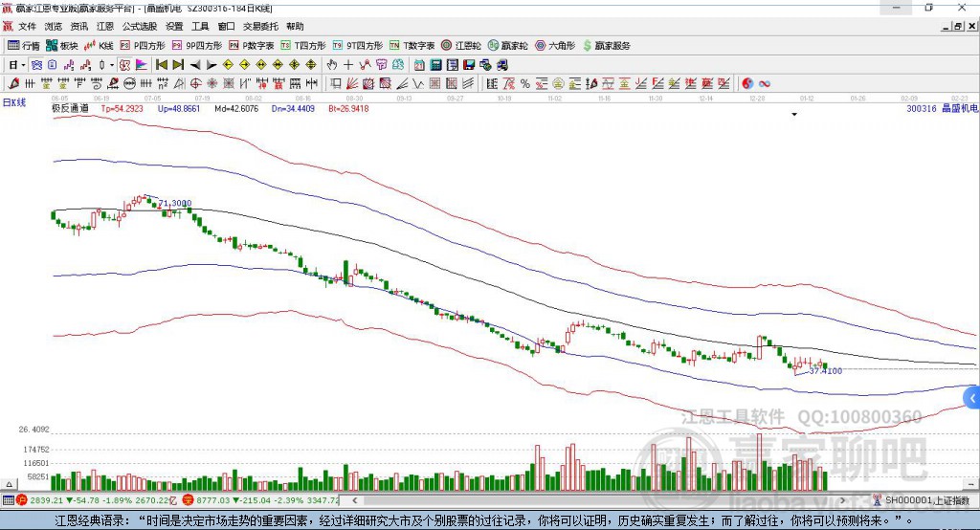Open the 窗口 menu

[x=226, y=26]
